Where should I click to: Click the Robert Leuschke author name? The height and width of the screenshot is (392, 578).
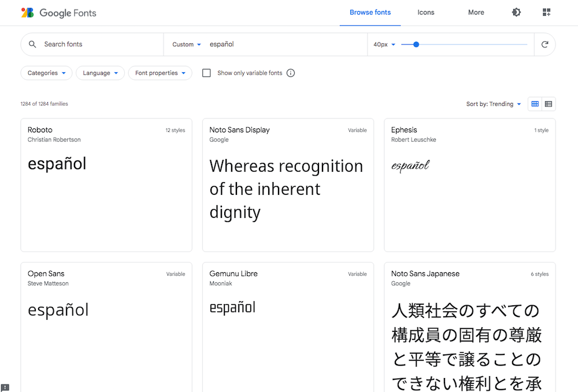414,140
